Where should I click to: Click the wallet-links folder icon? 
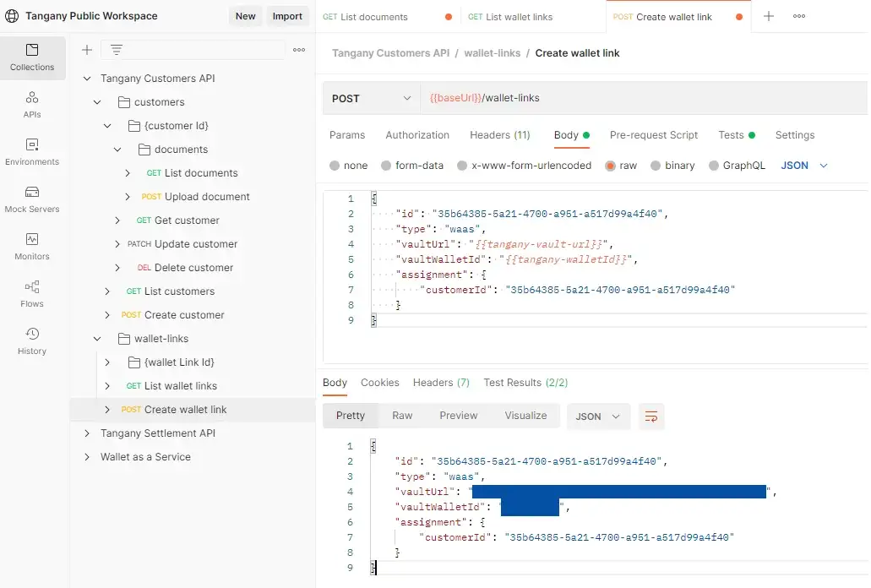coord(124,339)
